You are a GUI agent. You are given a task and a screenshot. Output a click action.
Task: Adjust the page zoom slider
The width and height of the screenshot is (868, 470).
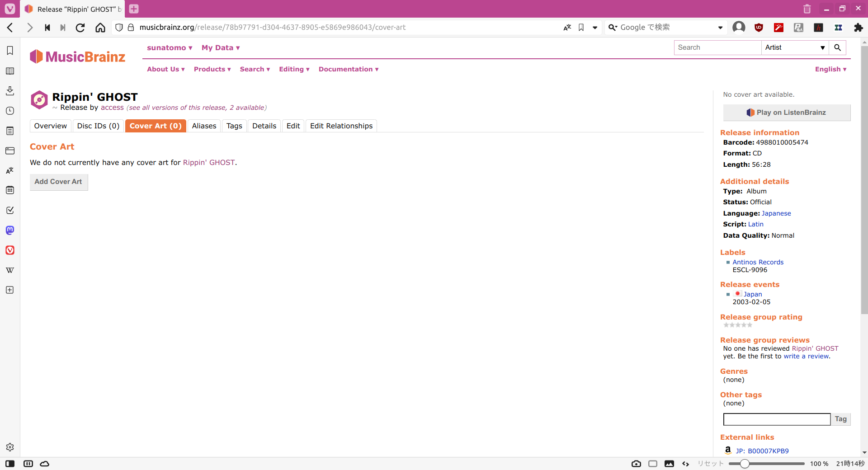click(767, 464)
